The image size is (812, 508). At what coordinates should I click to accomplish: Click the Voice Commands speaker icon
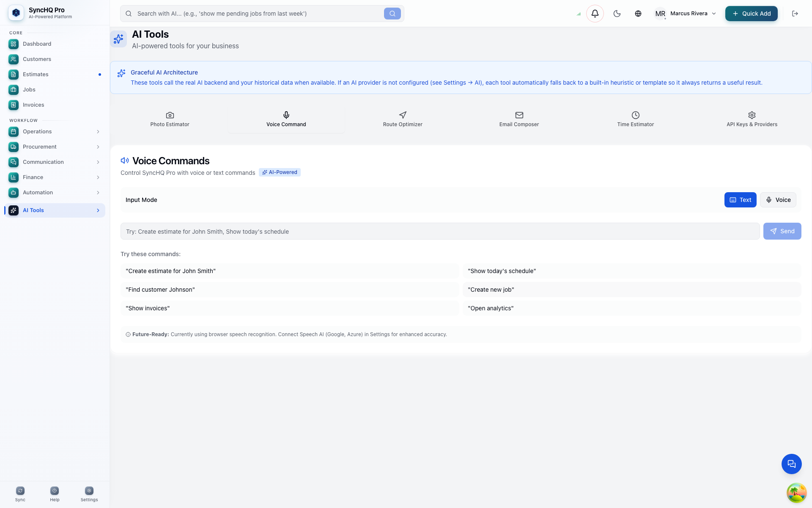pos(125,160)
